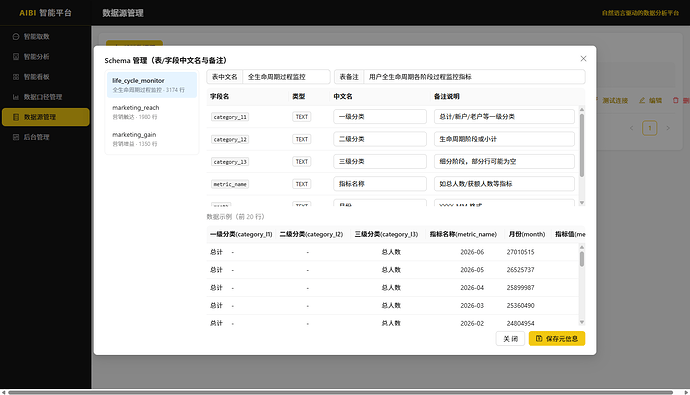Viewport: 690px width, 395px height.
Task: Click the value 27010515 cell
Action: 521,252
